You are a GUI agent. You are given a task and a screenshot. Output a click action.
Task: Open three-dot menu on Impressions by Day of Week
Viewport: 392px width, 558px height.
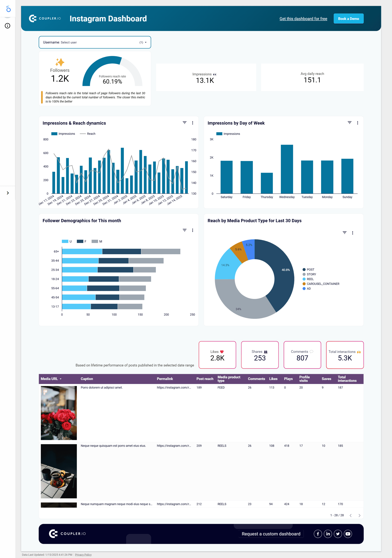357,123
